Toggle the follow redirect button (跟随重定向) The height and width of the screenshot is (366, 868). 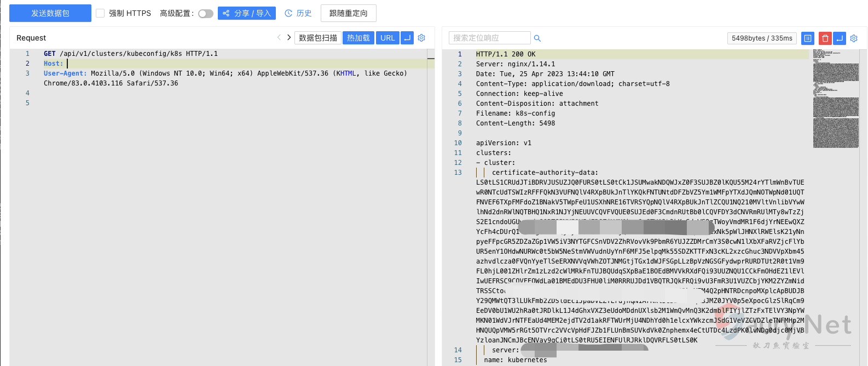coord(348,13)
